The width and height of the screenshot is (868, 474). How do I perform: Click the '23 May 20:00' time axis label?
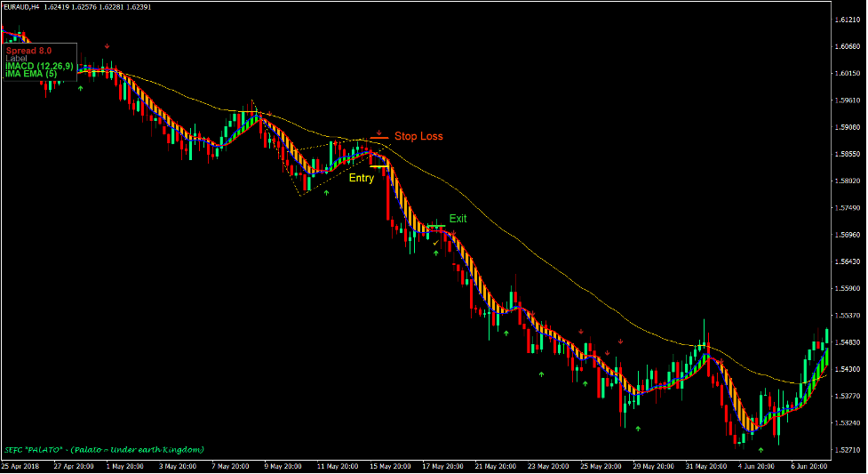click(x=547, y=466)
